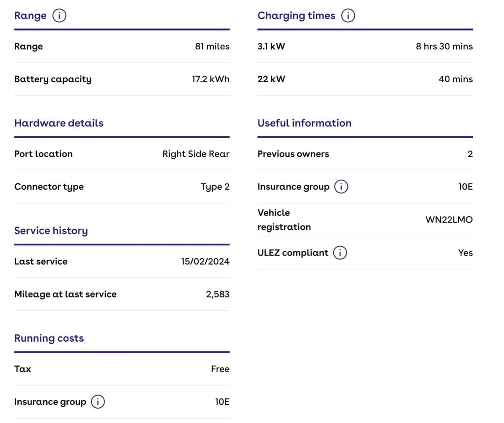
Task: Click the last service date 15/02/2024
Action: [205, 261]
